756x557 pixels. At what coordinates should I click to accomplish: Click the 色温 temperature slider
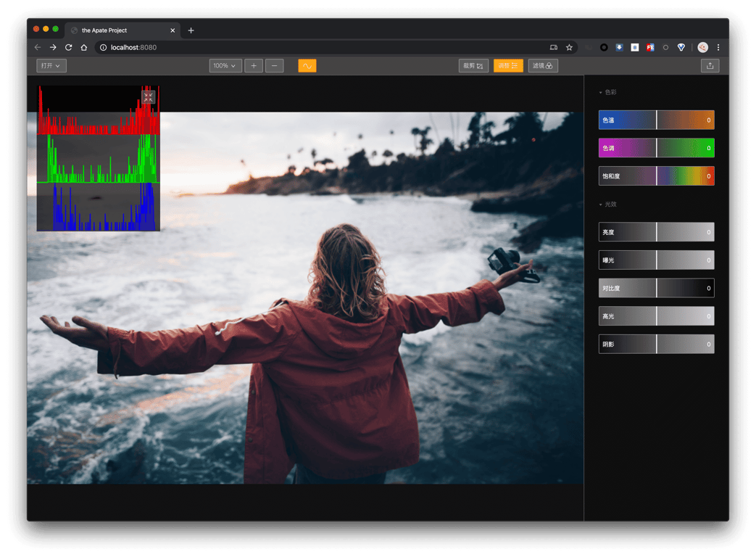click(656, 120)
